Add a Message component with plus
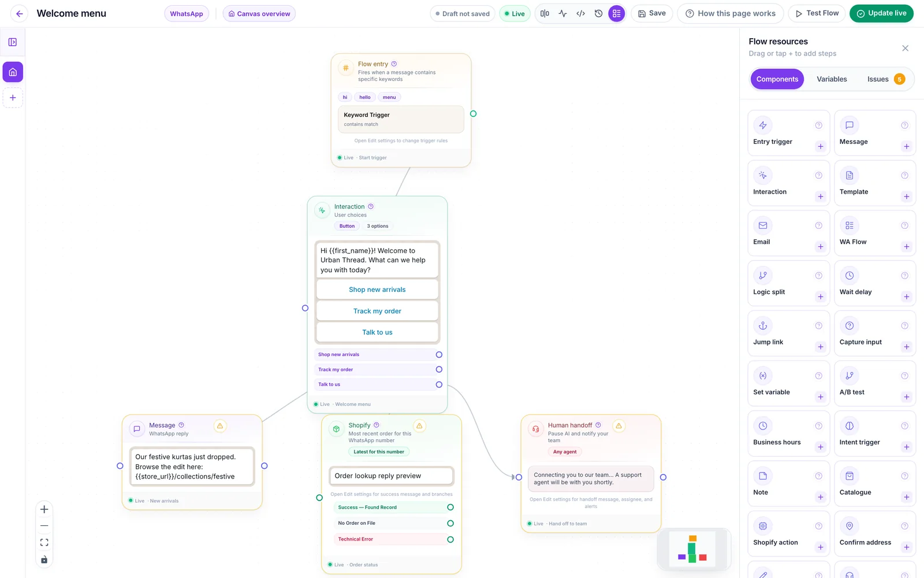The width and height of the screenshot is (924, 578). (907, 147)
